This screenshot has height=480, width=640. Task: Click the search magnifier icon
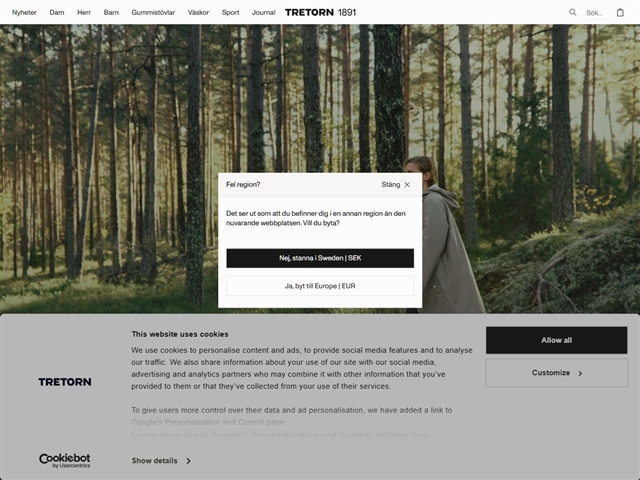[573, 12]
